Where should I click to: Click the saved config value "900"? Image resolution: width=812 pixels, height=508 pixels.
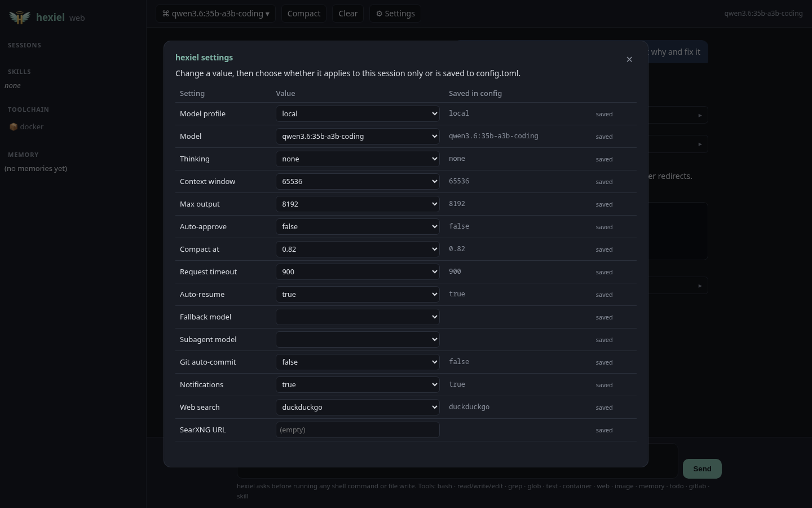(455, 271)
